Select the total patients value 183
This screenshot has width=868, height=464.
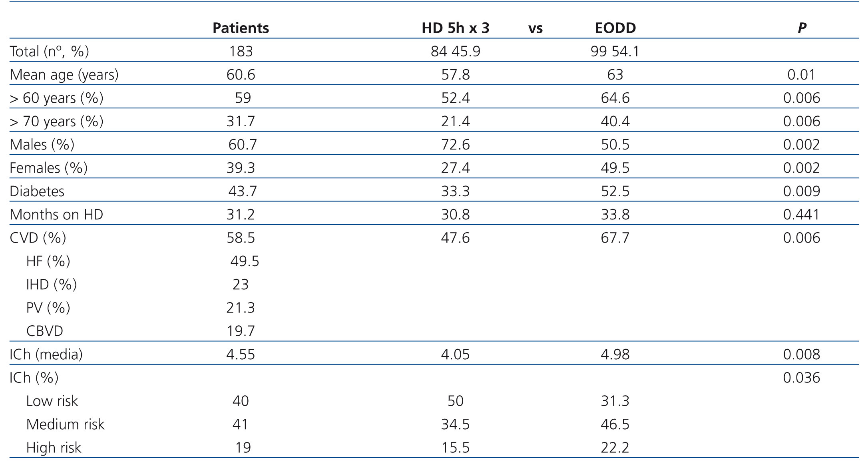pyautogui.click(x=241, y=52)
